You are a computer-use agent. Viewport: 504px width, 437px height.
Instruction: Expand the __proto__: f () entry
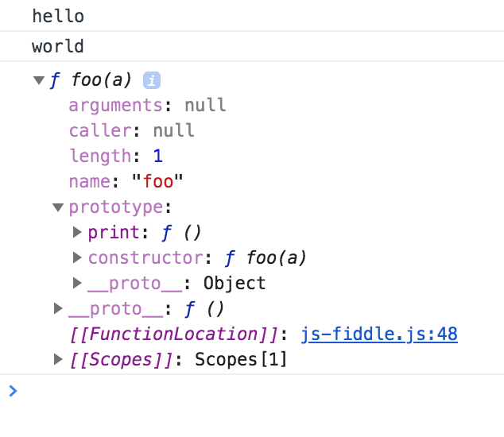[58, 309]
